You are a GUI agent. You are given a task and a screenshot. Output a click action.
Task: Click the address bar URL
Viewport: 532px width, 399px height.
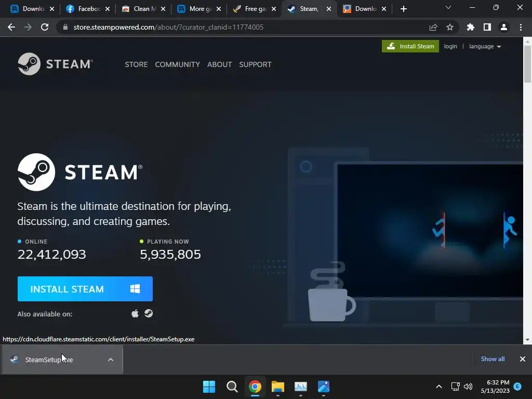(168, 27)
